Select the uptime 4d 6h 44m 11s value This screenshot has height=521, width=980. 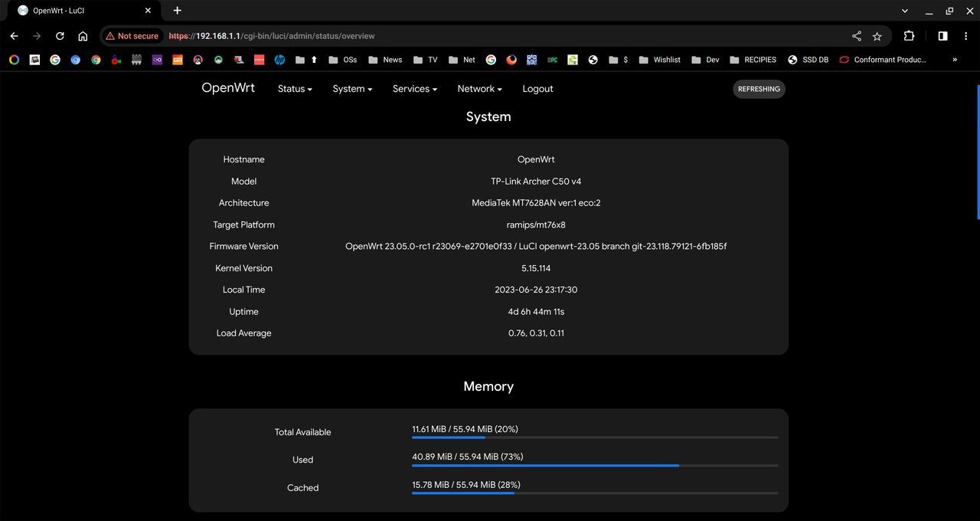[x=536, y=312]
